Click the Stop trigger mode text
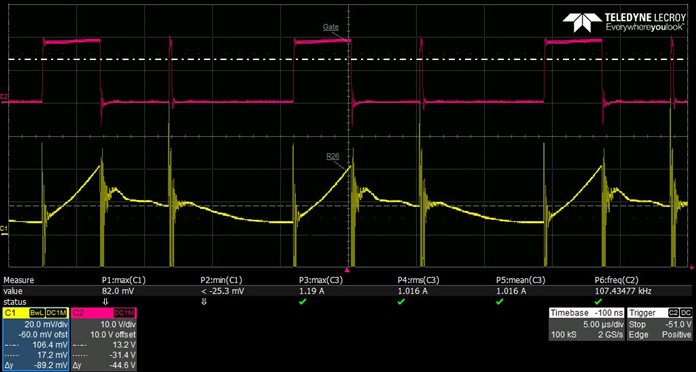This screenshot has width=696, height=372. pos(637,325)
